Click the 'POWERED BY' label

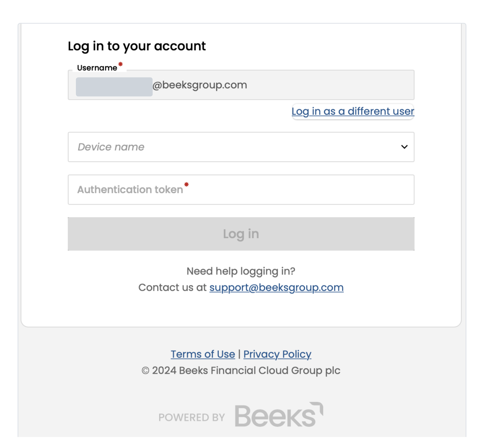tap(192, 417)
